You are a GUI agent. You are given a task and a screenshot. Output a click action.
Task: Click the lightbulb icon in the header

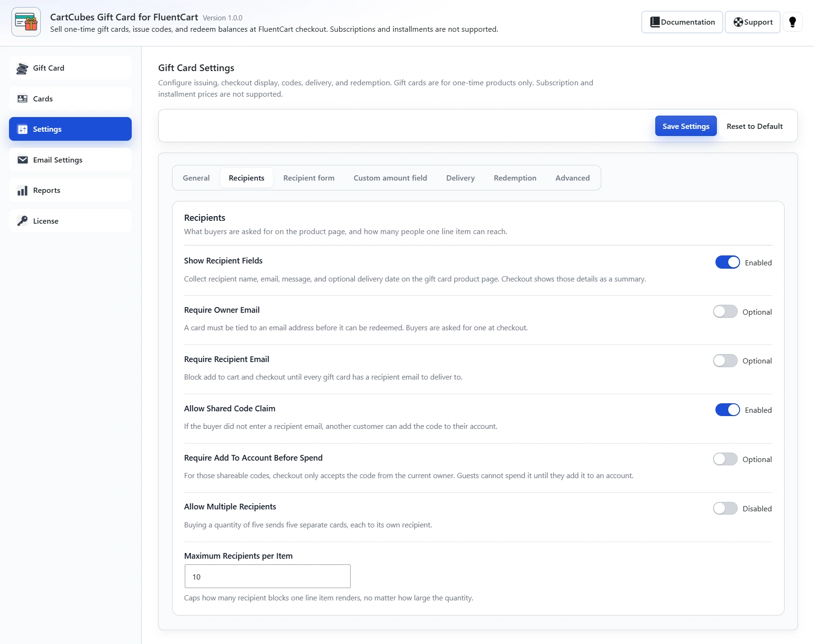click(792, 22)
